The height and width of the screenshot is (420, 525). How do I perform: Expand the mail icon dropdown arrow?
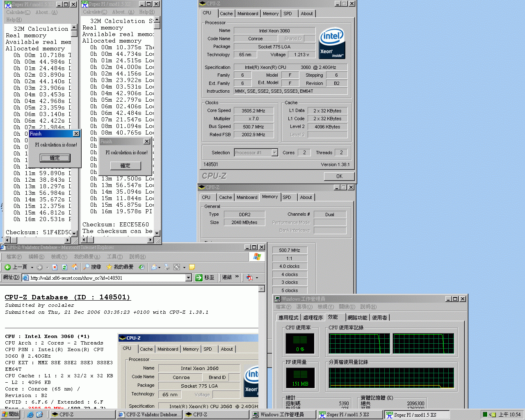160,267
